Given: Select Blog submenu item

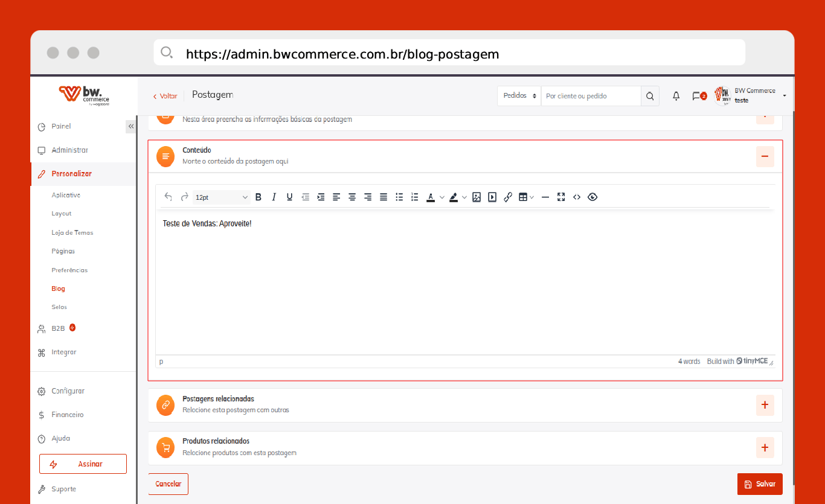Looking at the screenshot, I should 58,289.
